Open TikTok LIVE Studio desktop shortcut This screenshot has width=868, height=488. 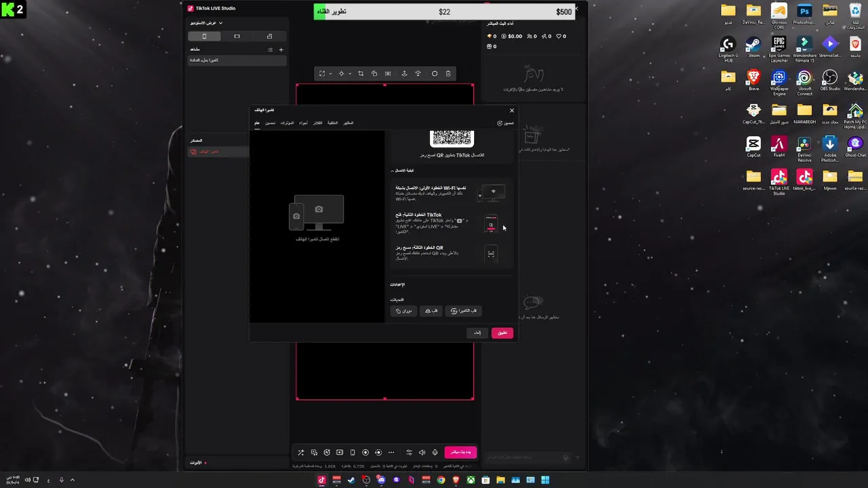779,182
